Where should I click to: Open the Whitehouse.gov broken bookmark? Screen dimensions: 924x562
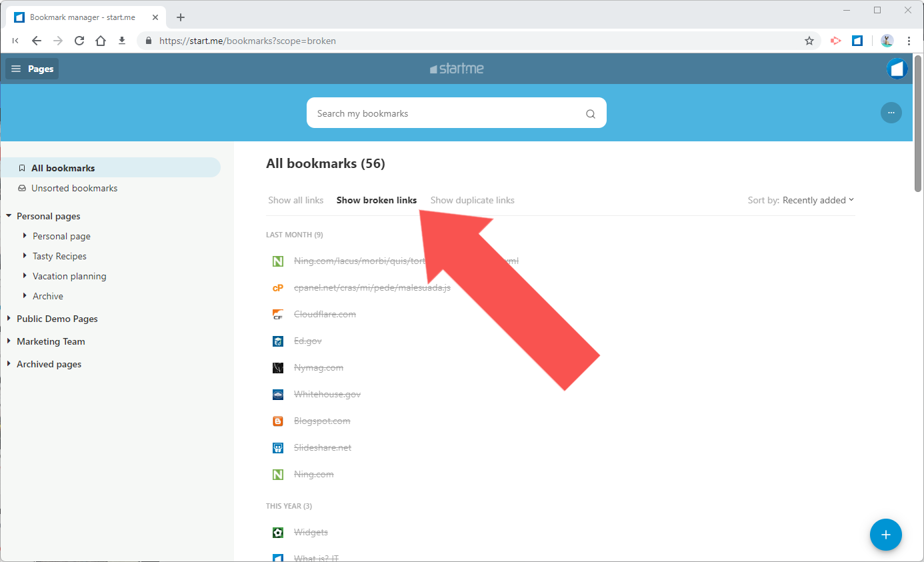coord(327,394)
